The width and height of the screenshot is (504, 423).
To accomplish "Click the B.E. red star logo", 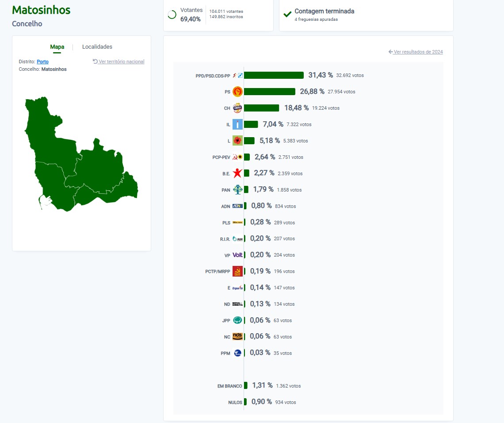I will click(237, 173).
